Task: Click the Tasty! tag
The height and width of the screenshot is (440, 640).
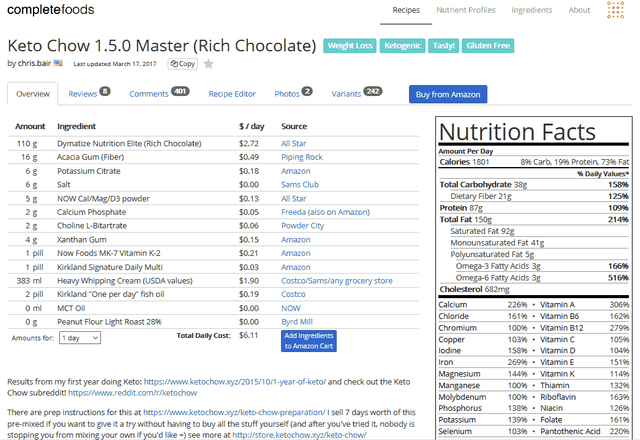Action: [x=444, y=46]
